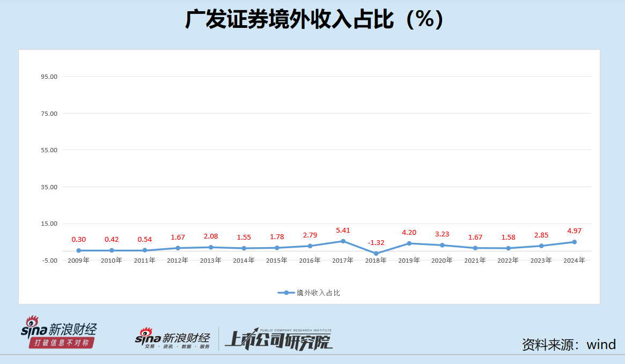Image resolution: width=625 pixels, height=364 pixels.
Task: Click the -5.00 y-axis label
Action: click(x=49, y=260)
